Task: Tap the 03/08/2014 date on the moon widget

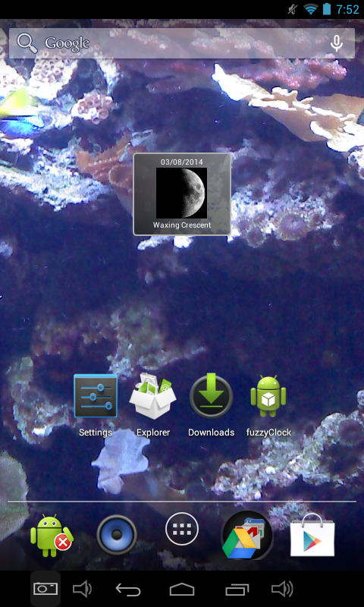Action: (182, 162)
